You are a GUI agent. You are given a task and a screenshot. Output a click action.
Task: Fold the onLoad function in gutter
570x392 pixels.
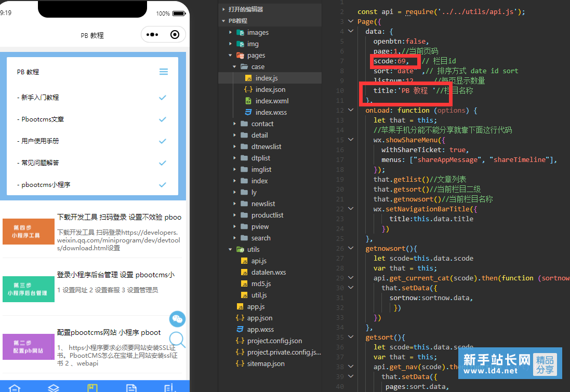pyautogui.click(x=351, y=110)
